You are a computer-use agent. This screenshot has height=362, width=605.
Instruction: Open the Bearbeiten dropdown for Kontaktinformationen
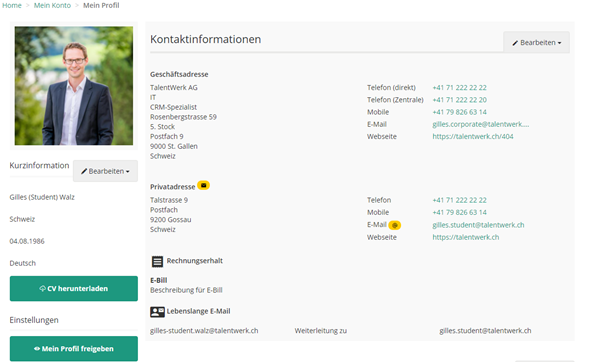point(536,42)
